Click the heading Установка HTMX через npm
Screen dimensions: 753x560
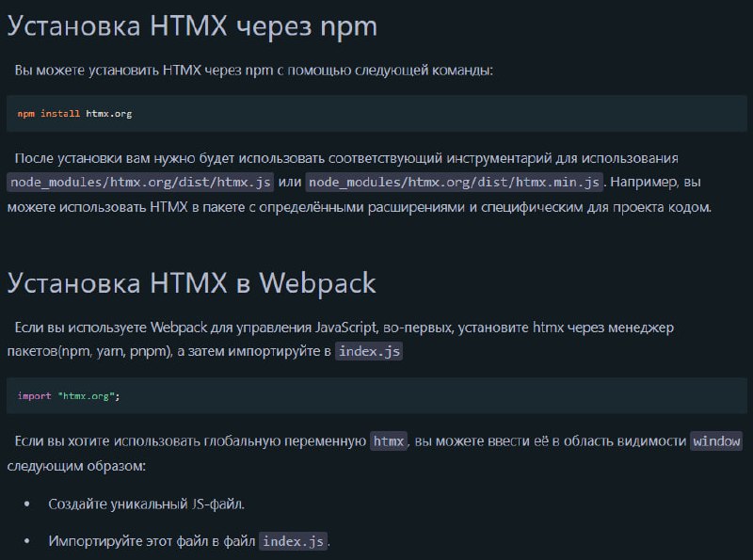pos(192,26)
